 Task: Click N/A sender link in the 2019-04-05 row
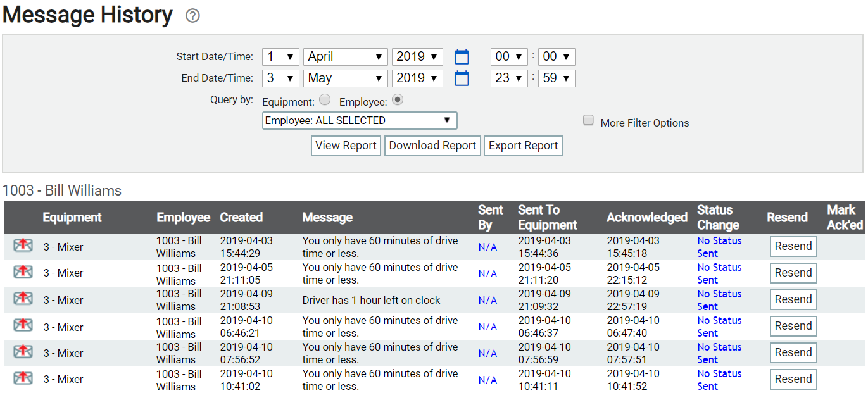pyautogui.click(x=487, y=273)
